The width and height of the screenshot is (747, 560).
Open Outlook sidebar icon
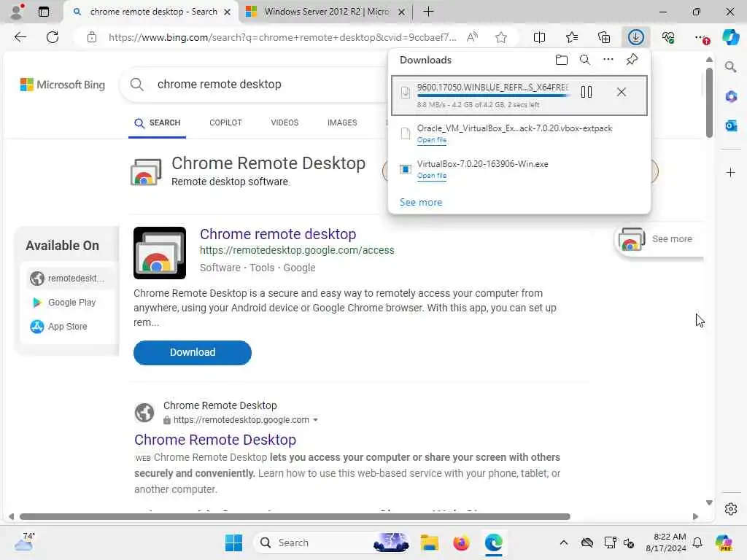[x=731, y=125]
